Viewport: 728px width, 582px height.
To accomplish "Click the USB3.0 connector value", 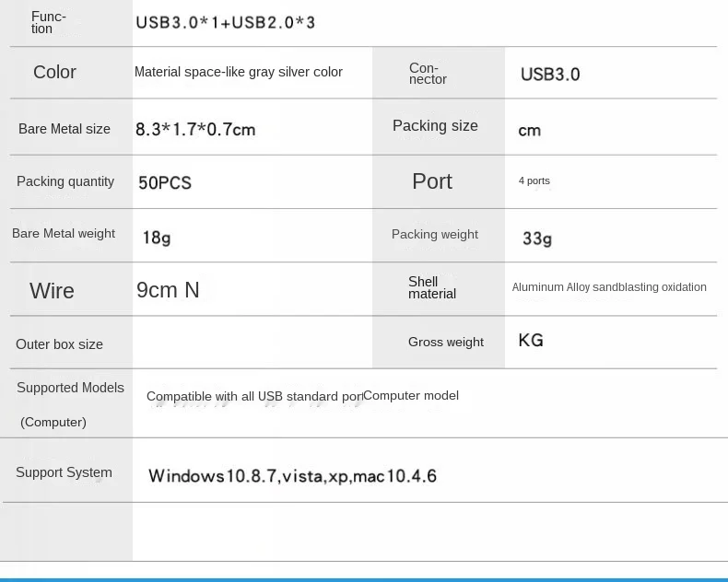I will (550, 75).
